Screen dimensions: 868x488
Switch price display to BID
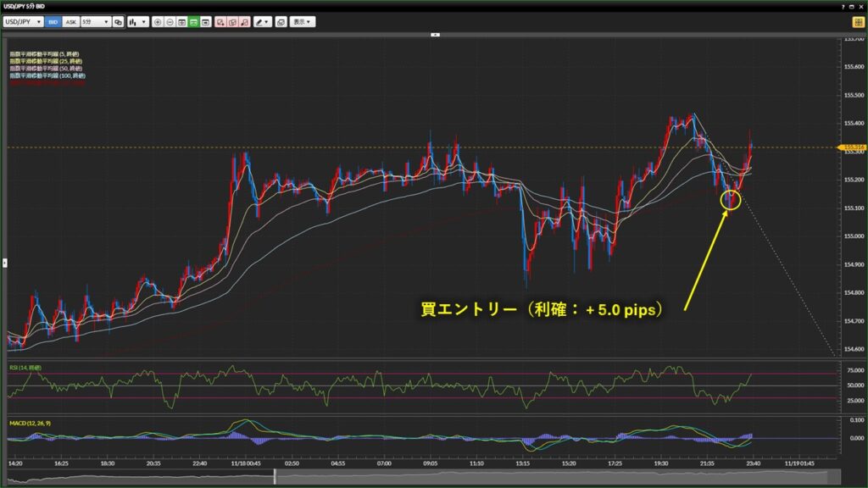coord(53,21)
